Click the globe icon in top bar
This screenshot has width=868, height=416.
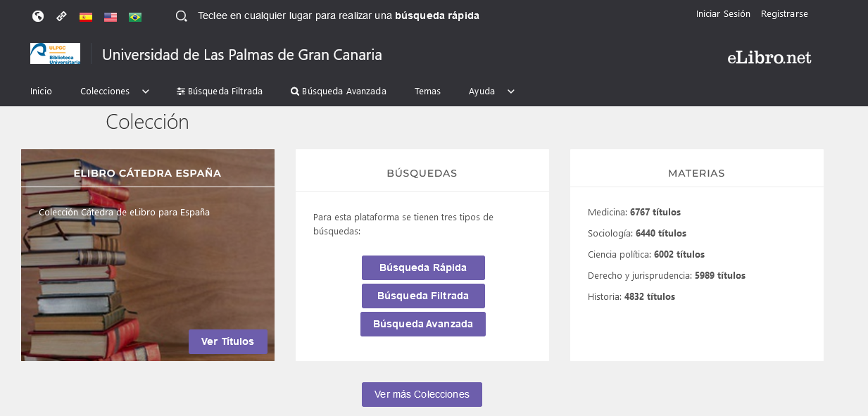click(x=38, y=16)
